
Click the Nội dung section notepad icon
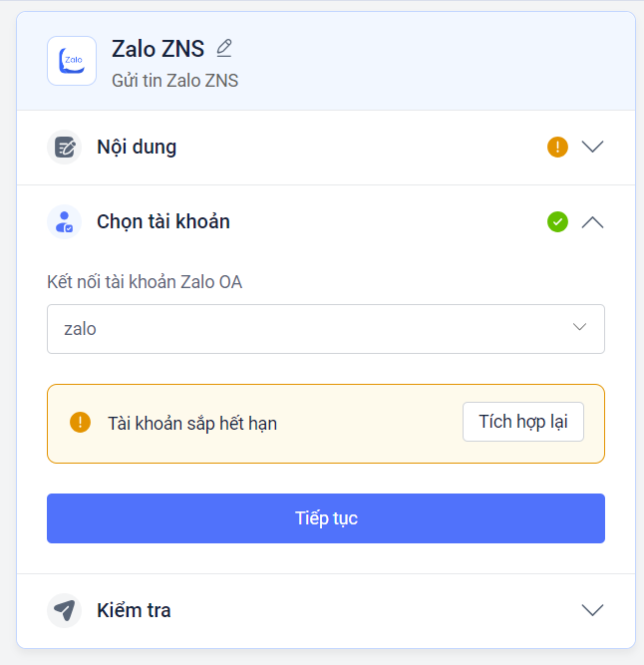click(x=64, y=148)
